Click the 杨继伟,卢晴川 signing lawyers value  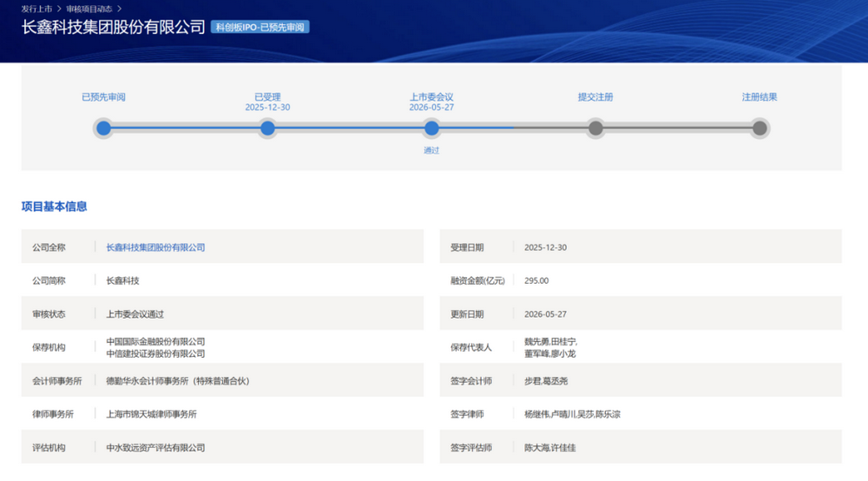pos(572,414)
